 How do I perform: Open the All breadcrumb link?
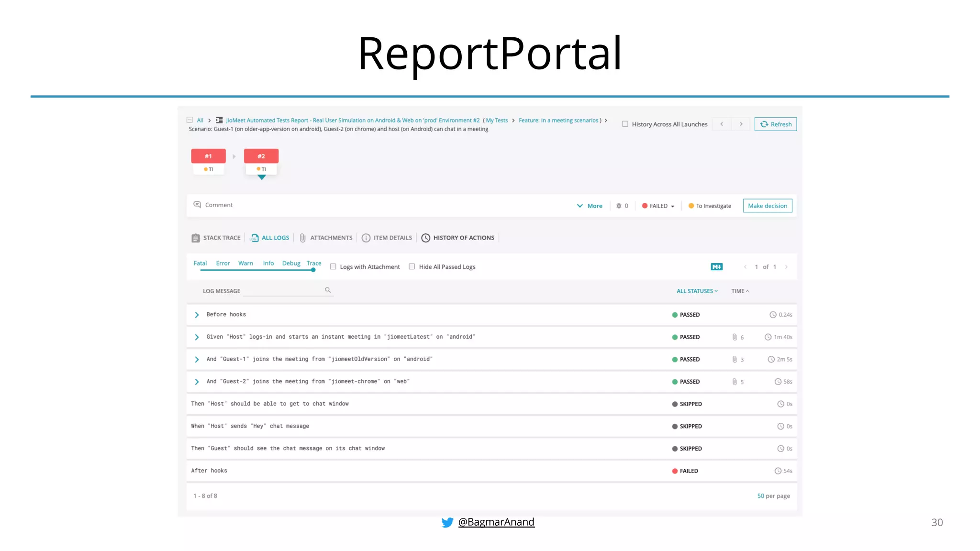(x=200, y=121)
